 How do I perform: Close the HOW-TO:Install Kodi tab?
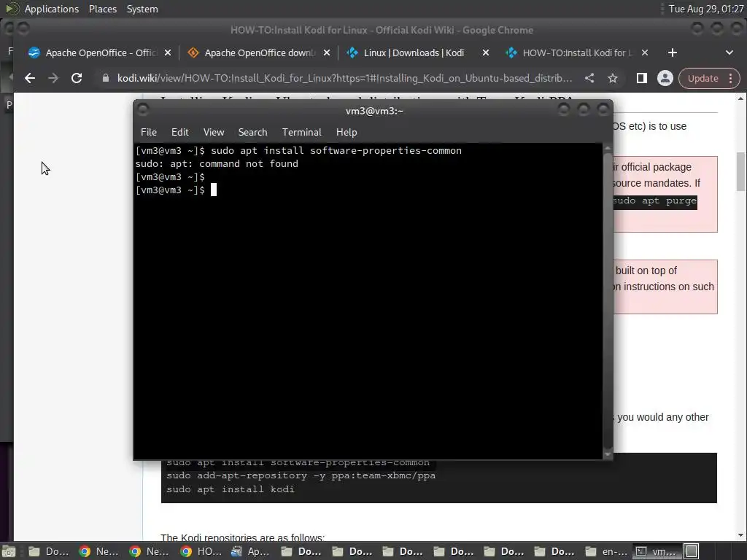click(x=645, y=52)
